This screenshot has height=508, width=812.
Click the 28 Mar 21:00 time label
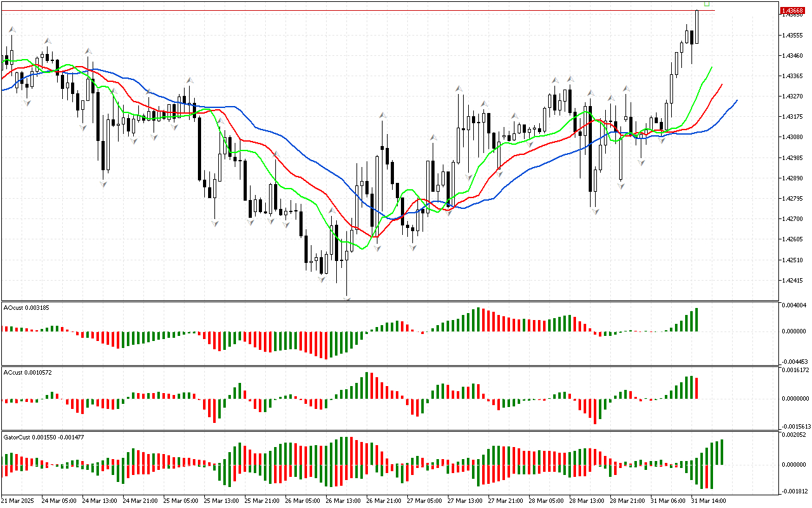click(x=627, y=500)
